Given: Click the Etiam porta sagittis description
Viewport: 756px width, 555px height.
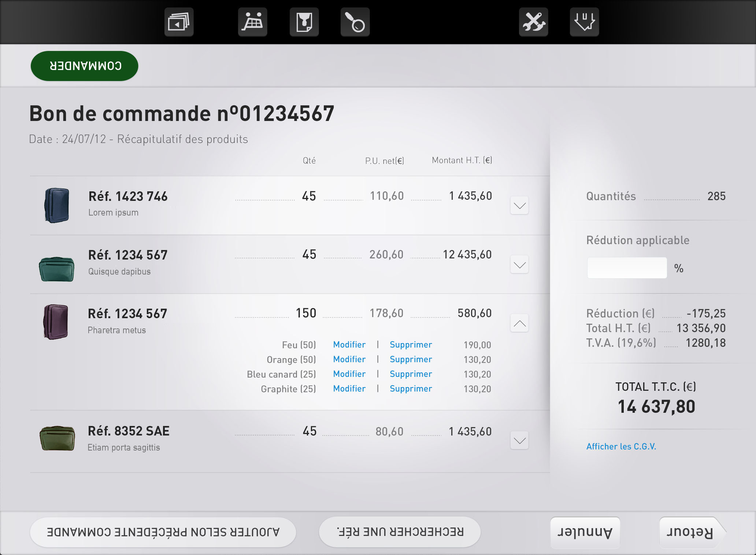Looking at the screenshot, I should (x=124, y=448).
